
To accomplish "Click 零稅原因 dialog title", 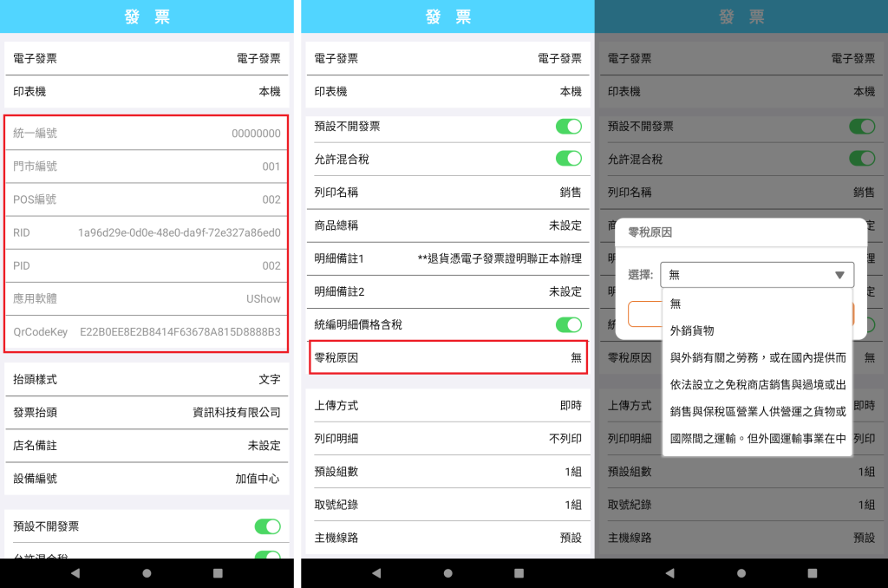I will pos(650,232).
